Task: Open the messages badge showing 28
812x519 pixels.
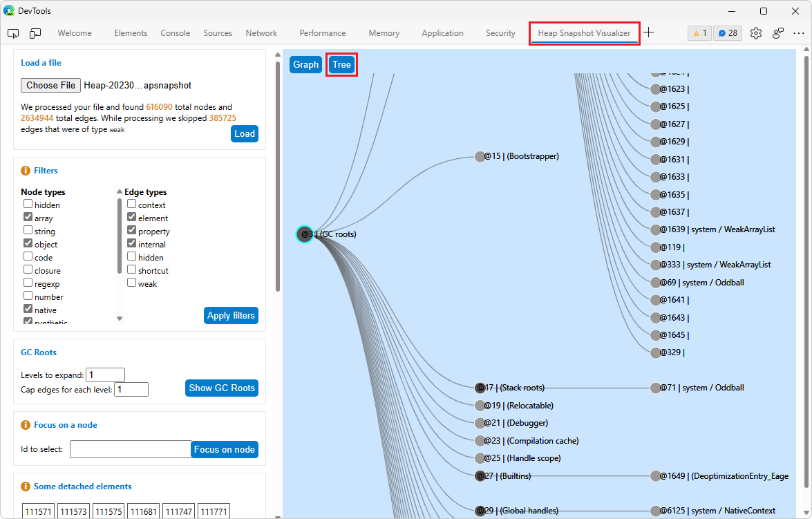Action: (x=727, y=32)
